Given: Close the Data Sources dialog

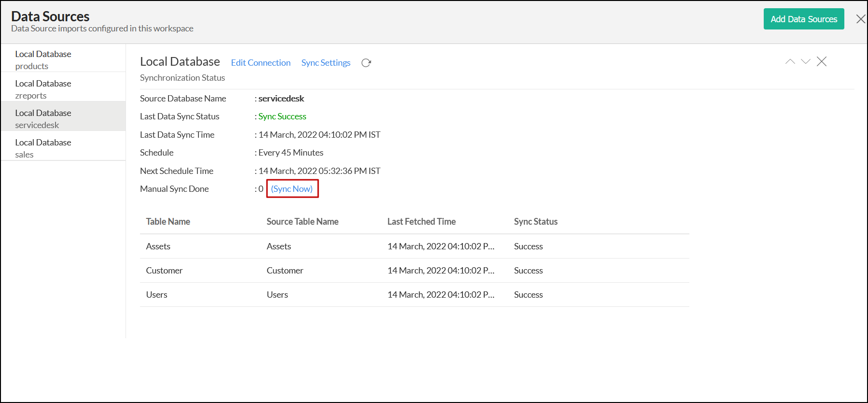Looking at the screenshot, I should pos(860,19).
